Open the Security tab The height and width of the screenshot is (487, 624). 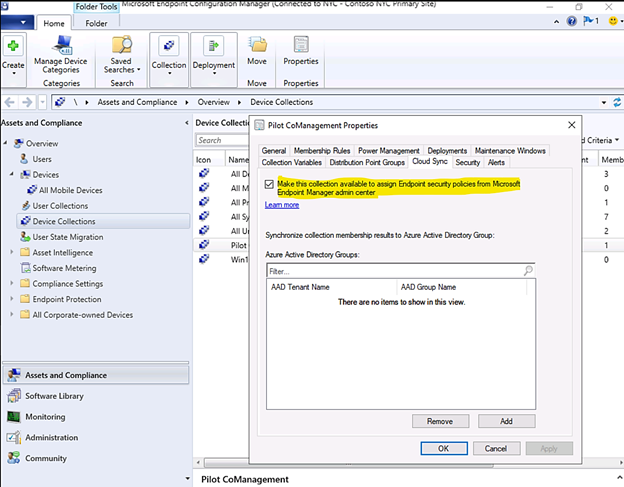pos(468,162)
